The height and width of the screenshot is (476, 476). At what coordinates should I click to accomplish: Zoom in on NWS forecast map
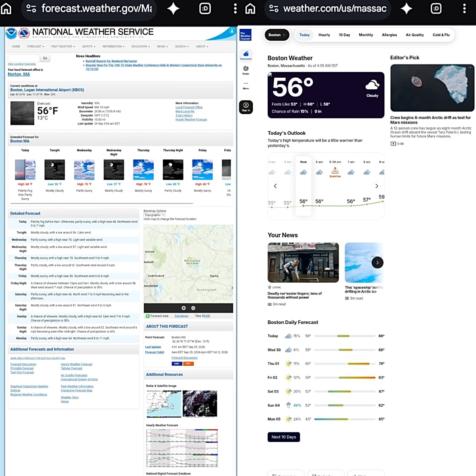(183, 308)
